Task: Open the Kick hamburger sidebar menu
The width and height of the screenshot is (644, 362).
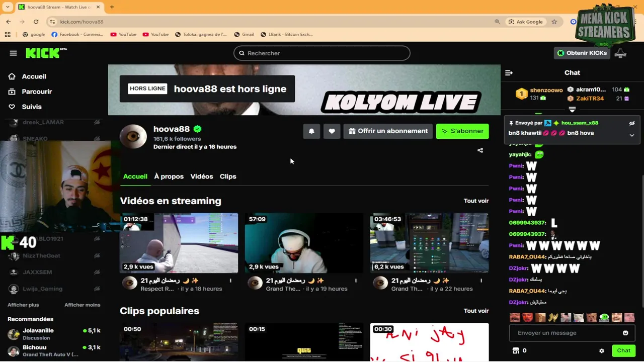Action: tap(13, 53)
